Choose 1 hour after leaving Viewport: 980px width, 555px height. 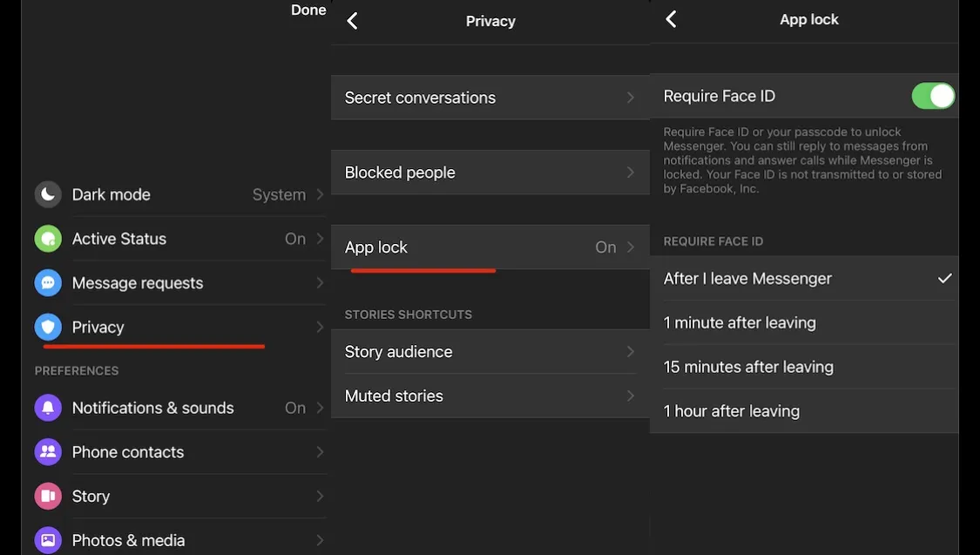[804, 411]
